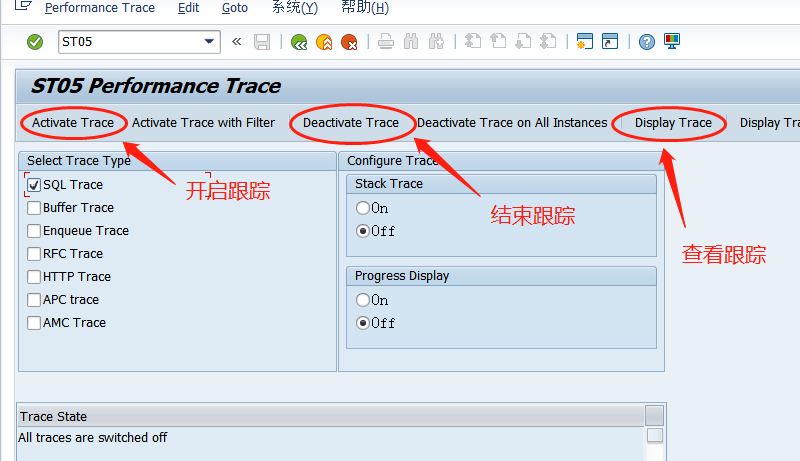800x461 pixels.
Task: Enable the Enqueue Trace checkbox
Action: click(34, 230)
